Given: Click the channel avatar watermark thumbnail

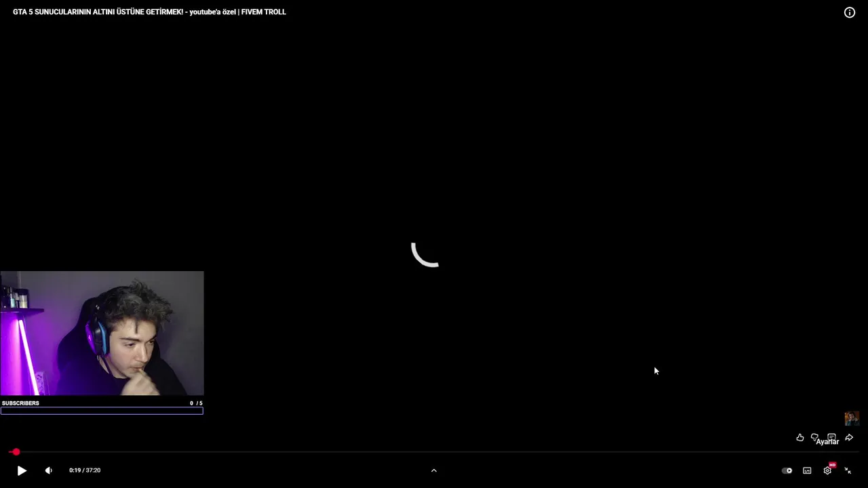Looking at the screenshot, I should (852, 418).
